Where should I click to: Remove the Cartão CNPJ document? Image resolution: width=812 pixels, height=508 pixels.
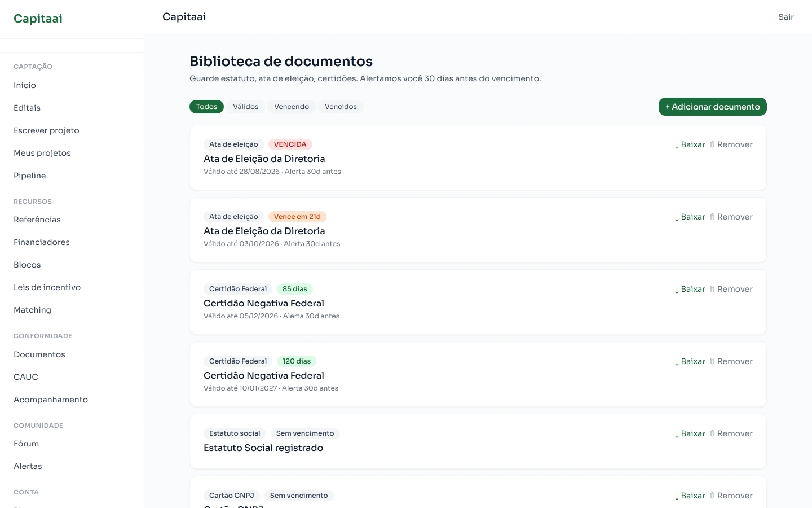pos(731,496)
